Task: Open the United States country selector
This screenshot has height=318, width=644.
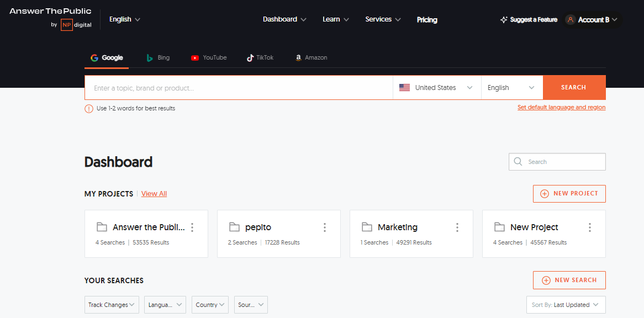Action: click(x=437, y=87)
